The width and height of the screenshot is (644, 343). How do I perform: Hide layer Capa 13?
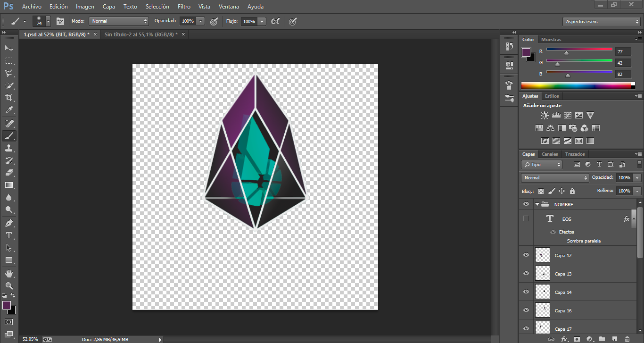tap(526, 274)
